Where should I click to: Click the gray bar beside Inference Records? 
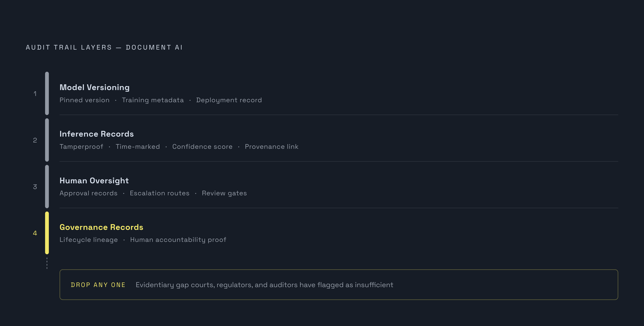point(47,140)
